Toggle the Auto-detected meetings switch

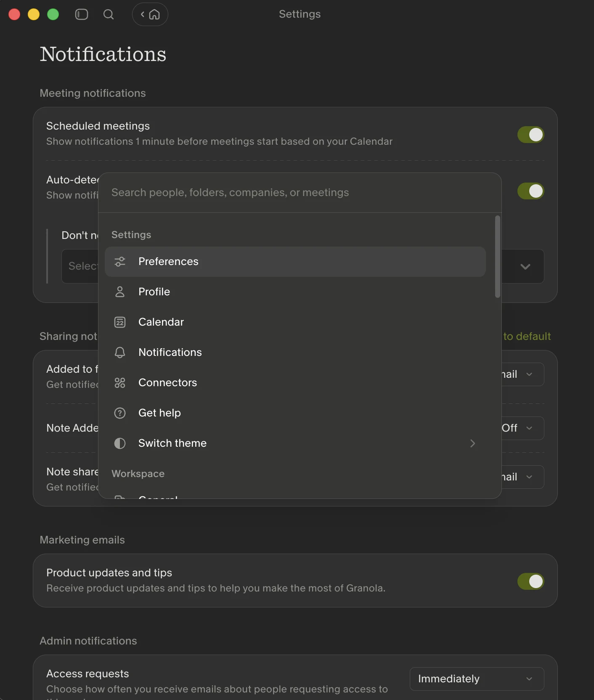coord(531,191)
